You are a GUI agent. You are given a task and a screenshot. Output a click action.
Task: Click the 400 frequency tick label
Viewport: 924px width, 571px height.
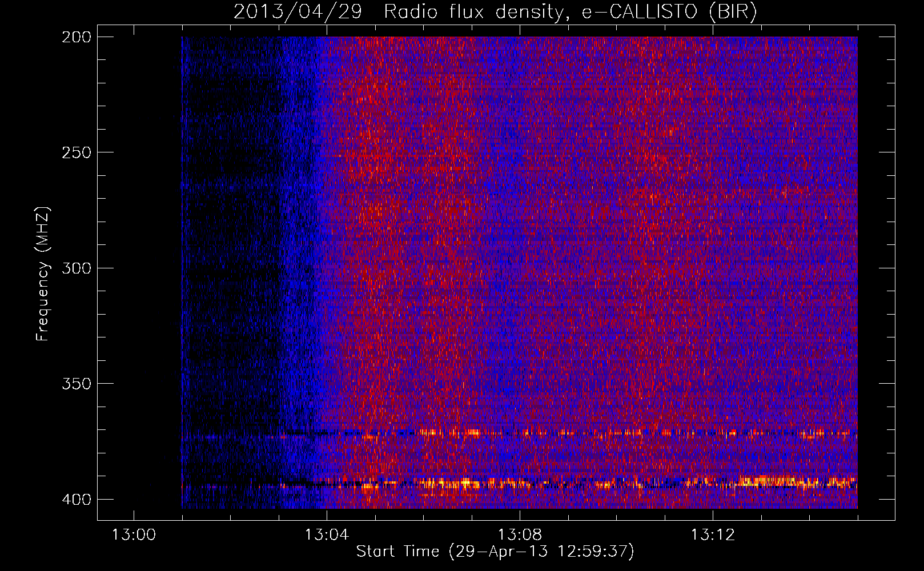click(x=76, y=500)
